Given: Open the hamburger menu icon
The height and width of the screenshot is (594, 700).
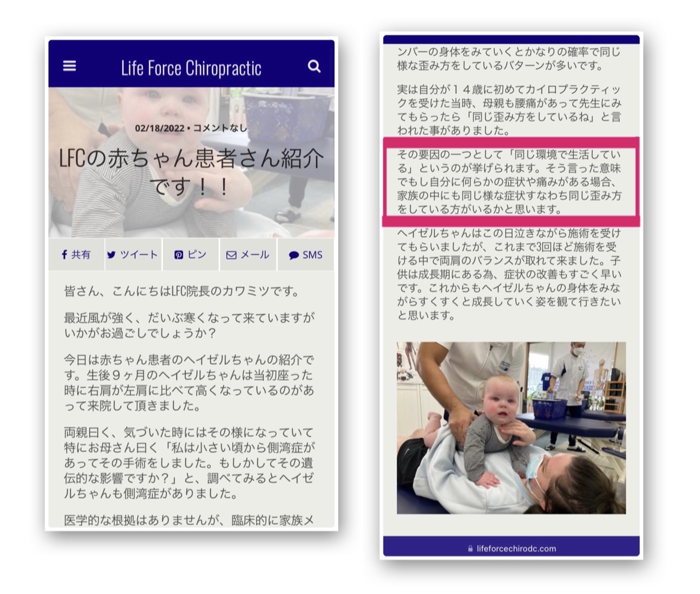Looking at the screenshot, I should pyautogui.click(x=69, y=66).
